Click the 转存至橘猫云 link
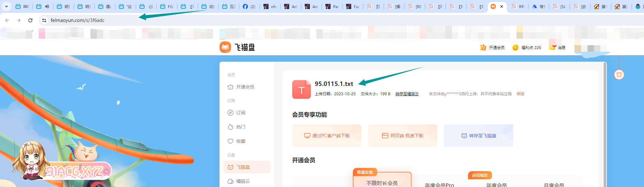Image resolution: width=644 pixels, height=187 pixels. 407,94
